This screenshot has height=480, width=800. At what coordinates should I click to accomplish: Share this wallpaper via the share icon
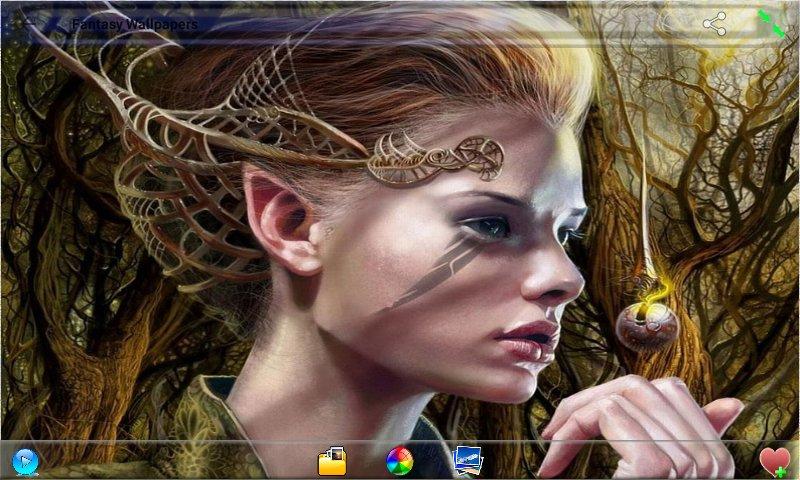[714, 24]
